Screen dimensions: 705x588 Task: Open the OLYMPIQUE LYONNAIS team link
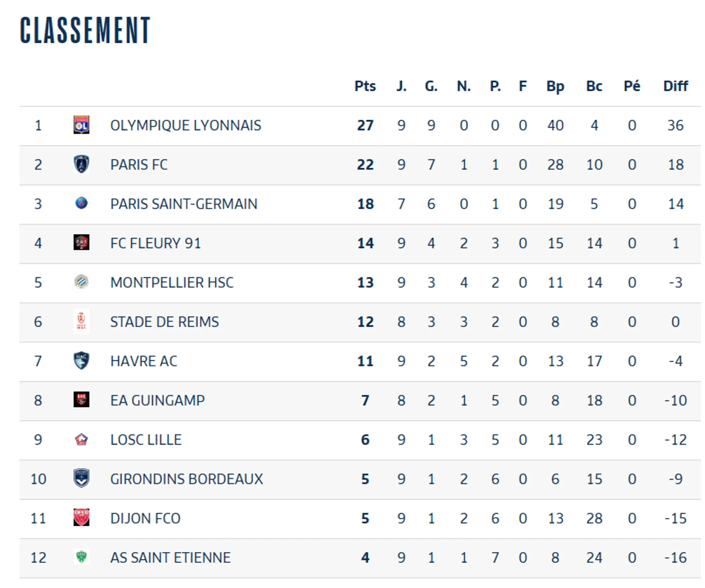pos(185,126)
